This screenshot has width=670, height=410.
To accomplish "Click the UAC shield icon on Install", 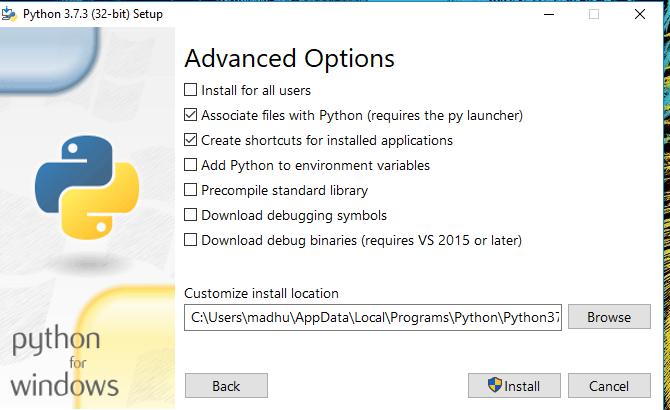I will tap(494, 386).
